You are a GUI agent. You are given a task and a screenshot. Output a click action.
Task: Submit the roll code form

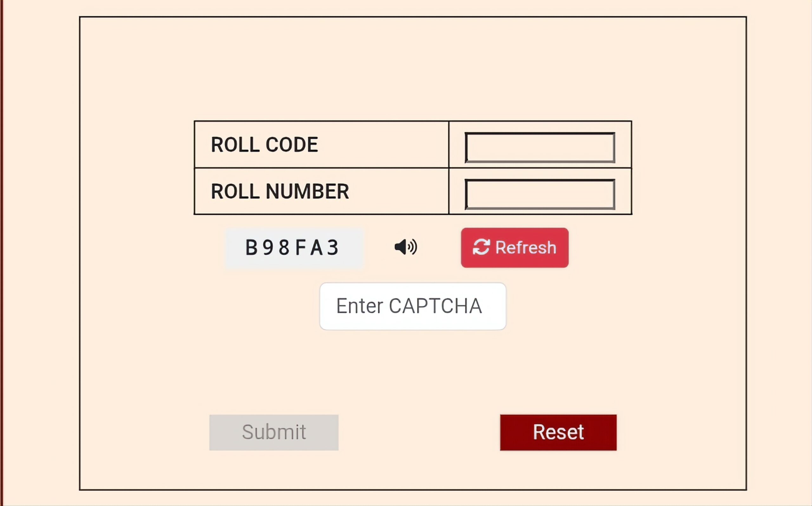click(x=274, y=432)
